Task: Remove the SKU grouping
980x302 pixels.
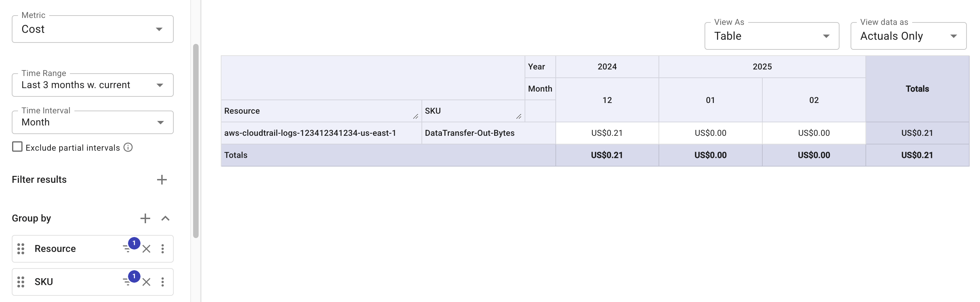Action: (x=146, y=282)
